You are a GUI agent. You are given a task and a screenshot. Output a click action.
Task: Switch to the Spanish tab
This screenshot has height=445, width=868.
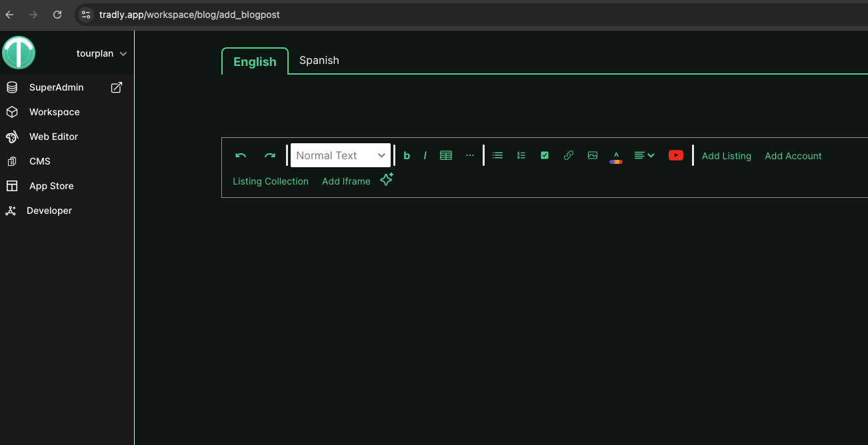pyautogui.click(x=319, y=60)
